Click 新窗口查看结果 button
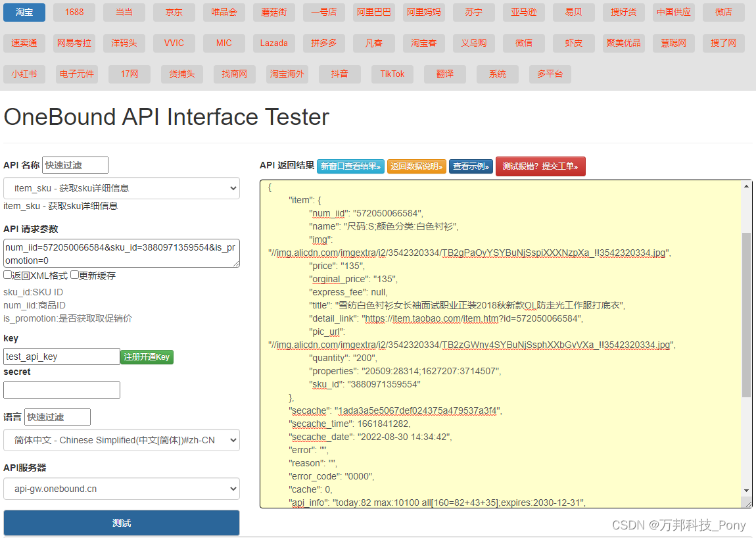 click(350, 166)
